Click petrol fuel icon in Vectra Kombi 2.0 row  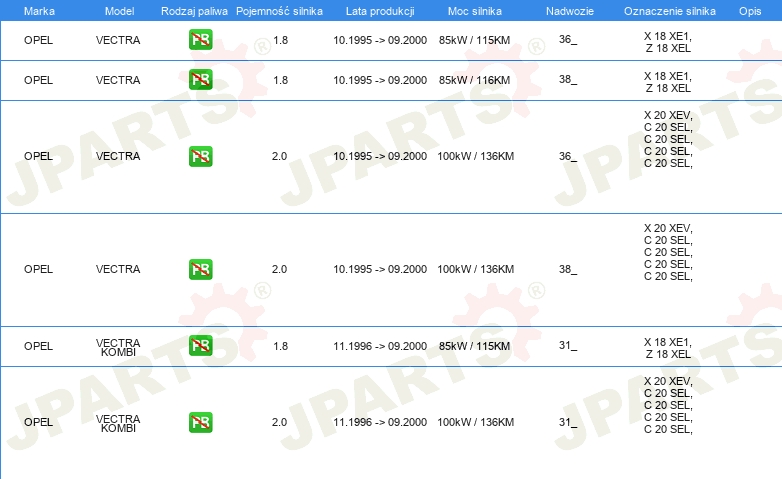click(200, 422)
